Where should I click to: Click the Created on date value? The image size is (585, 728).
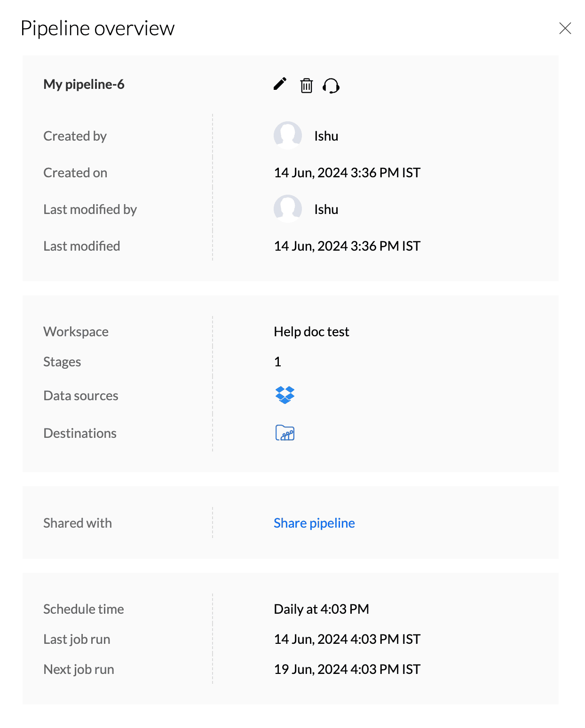point(347,173)
